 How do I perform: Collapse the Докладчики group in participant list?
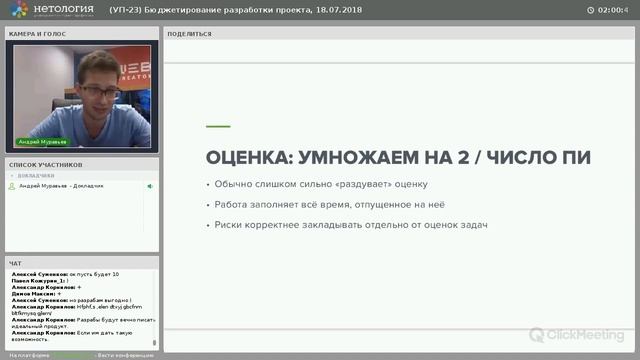[x=12, y=176]
